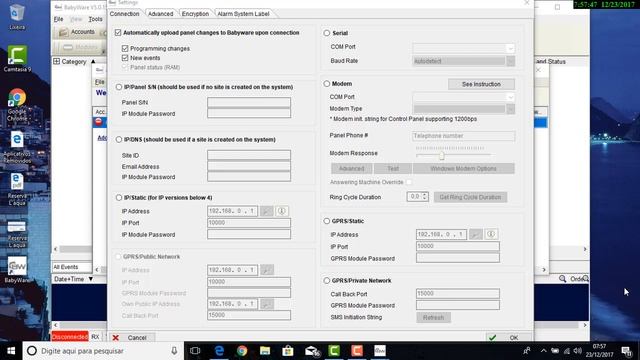This screenshot has width=640, height=360.
Task: Open the Modem Type dropdown
Action: (510, 109)
